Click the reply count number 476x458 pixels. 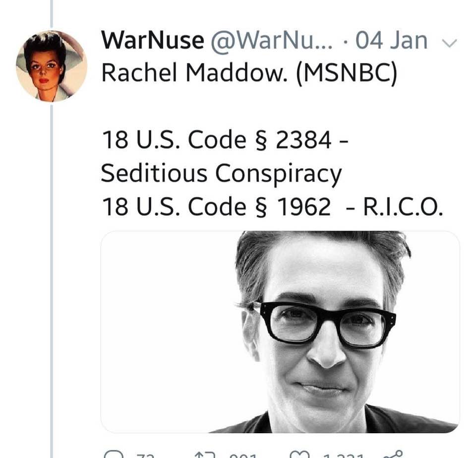tap(143, 456)
